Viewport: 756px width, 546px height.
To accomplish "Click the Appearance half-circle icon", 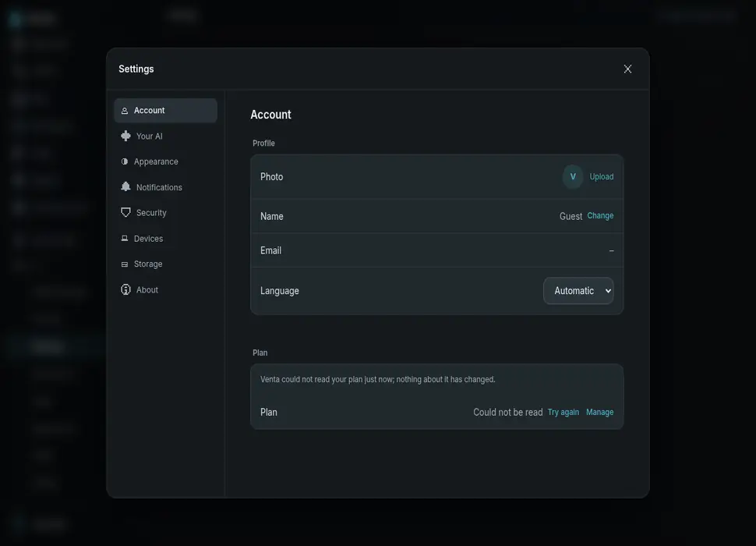I will click(125, 161).
